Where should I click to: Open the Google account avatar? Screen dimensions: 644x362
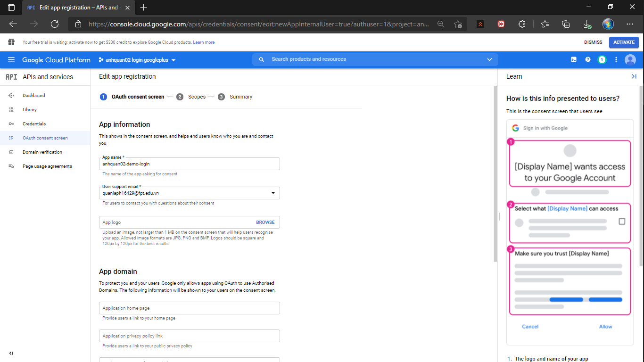(630, 60)
